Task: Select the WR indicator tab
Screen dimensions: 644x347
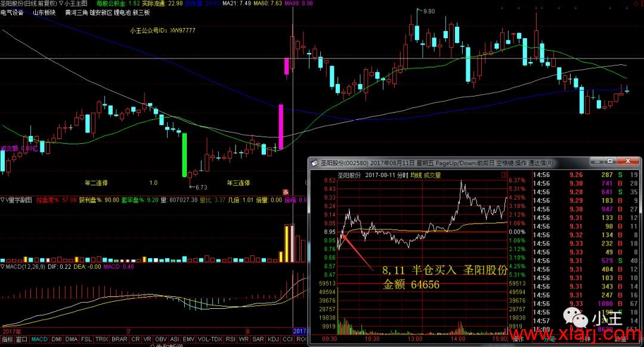Action: 243,340
